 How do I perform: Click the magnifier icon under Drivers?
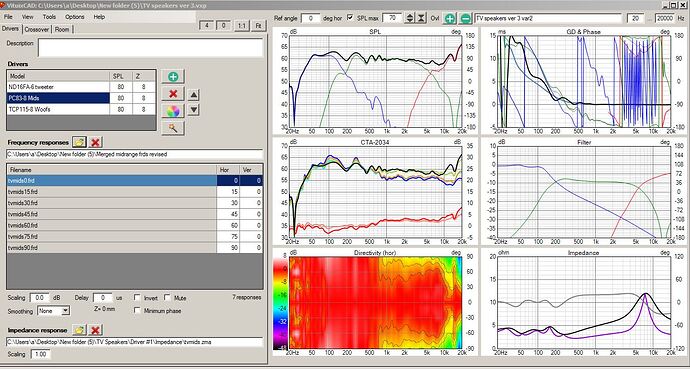click(173, 128)
